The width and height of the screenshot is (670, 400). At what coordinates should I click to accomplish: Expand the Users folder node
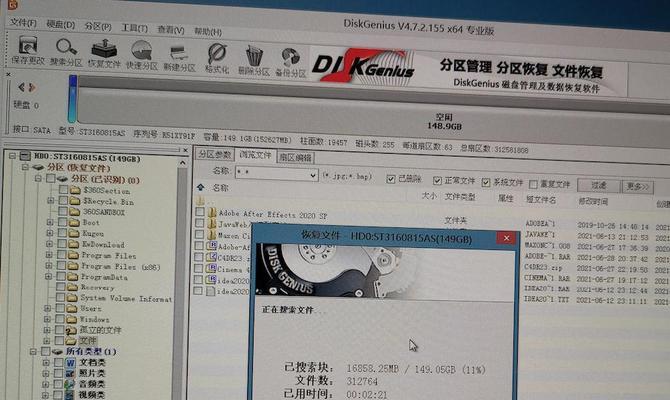pyautogui.click(x=47, y=308)
